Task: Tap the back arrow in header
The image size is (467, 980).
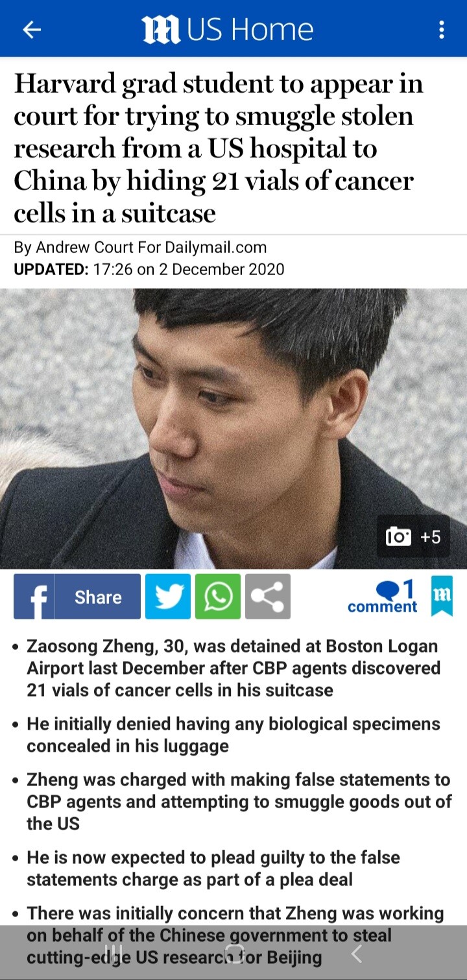Action: pyautogui.click(x=31, y=29)
